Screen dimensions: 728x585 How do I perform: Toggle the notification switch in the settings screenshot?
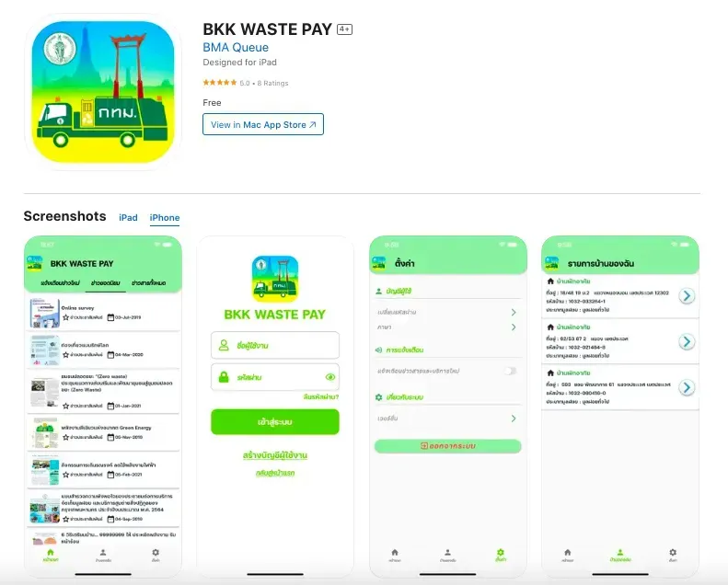[510, 371]
